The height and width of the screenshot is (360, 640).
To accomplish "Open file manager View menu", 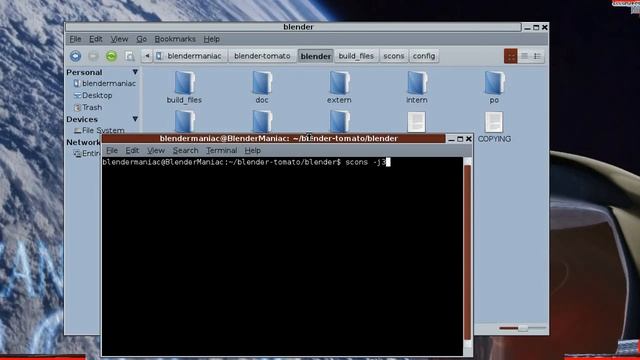I will click(119, 39).
